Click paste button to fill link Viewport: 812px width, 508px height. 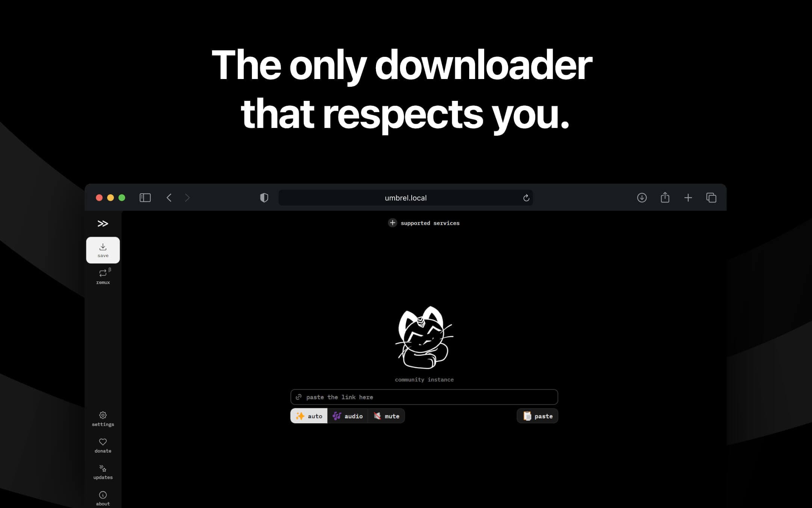pos(537,416)
